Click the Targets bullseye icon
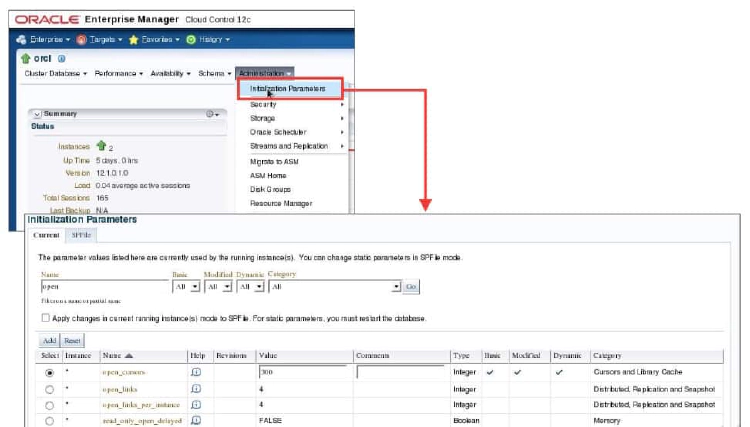 point(81,40)
